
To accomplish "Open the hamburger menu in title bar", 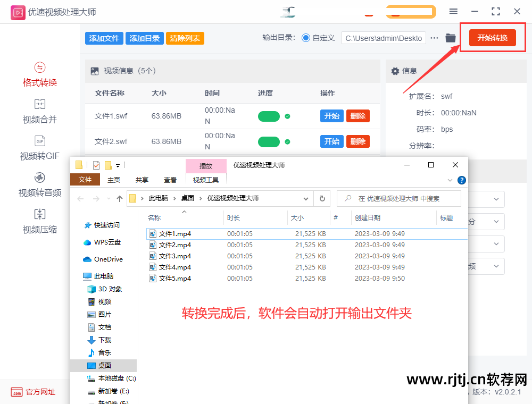I will [x=453, y=12].
